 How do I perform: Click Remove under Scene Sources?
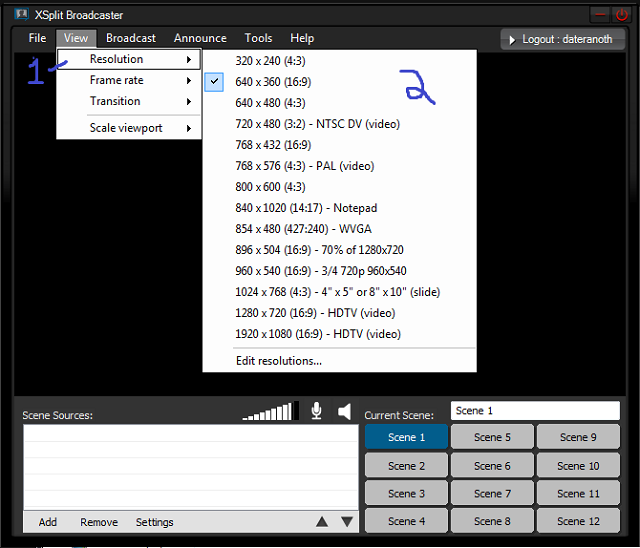[99, 522]
